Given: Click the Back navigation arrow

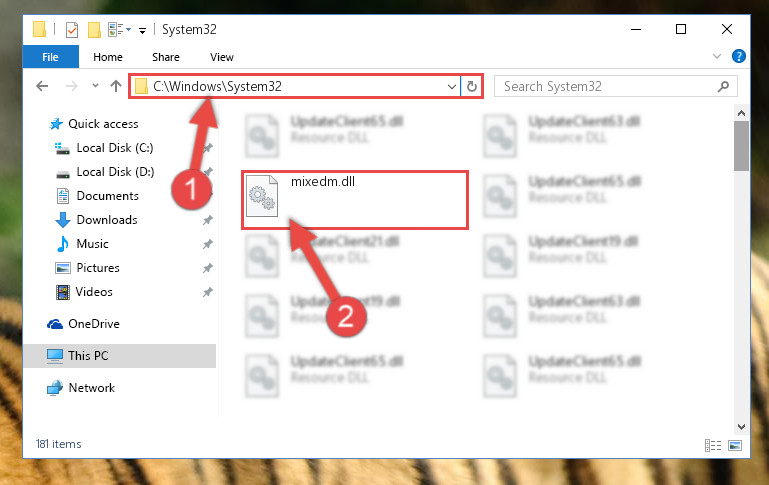Looking at the screenshot, I should pyautogui.click(x=42, y=86).
